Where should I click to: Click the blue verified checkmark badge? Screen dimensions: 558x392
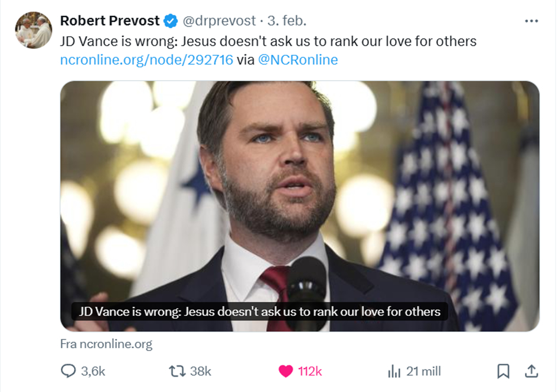(x=171, y=21)
